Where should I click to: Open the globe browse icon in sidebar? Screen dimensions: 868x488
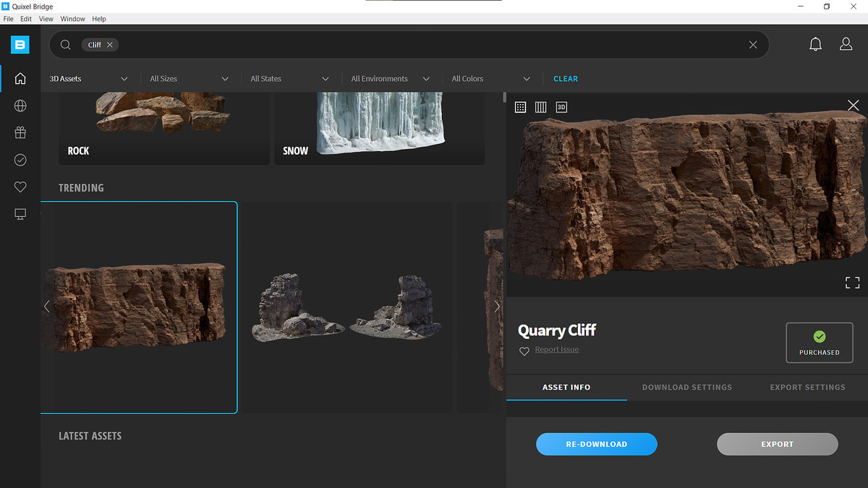[20, 106]
